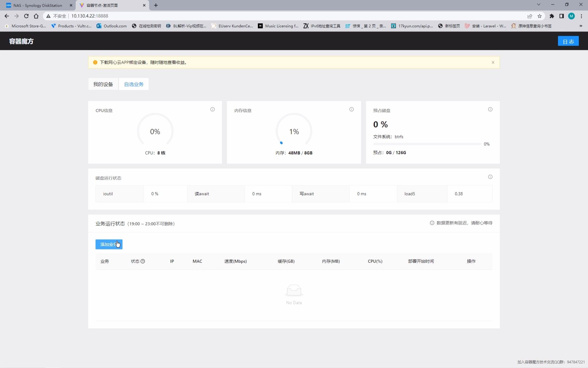
Task: Click the MAC column header
Action: tap(197, 261)
